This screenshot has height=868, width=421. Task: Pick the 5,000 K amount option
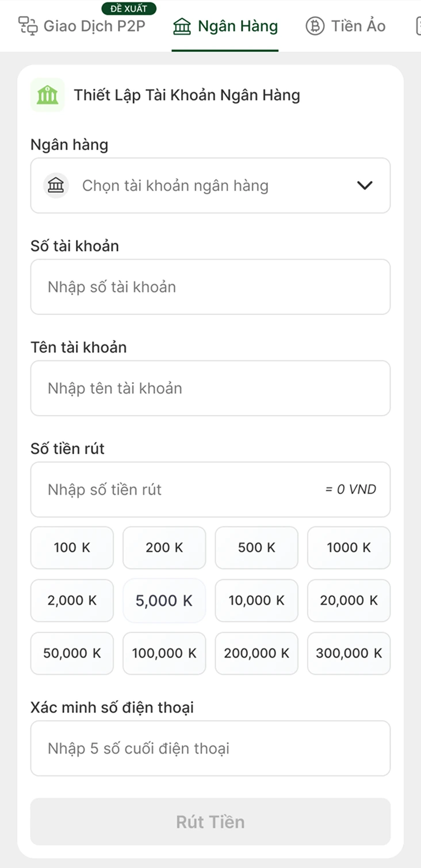pyautogui.click(x=164, y=601)
